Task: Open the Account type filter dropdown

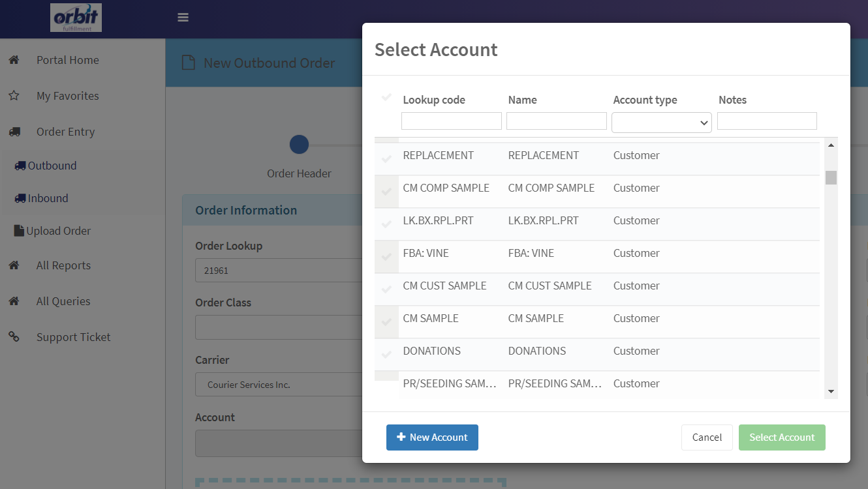Action: click(x=661, y=122)
